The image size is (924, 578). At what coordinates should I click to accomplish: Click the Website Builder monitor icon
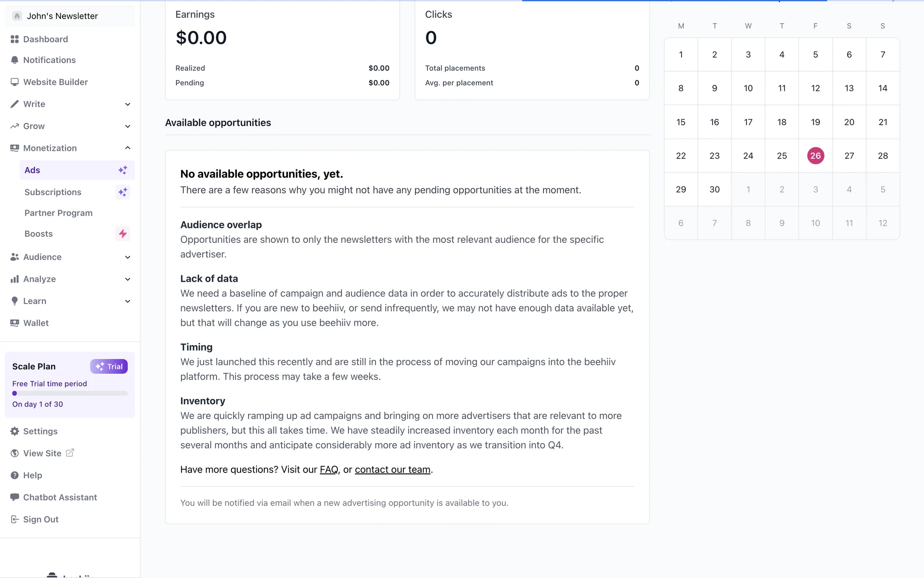pos(14,82)
